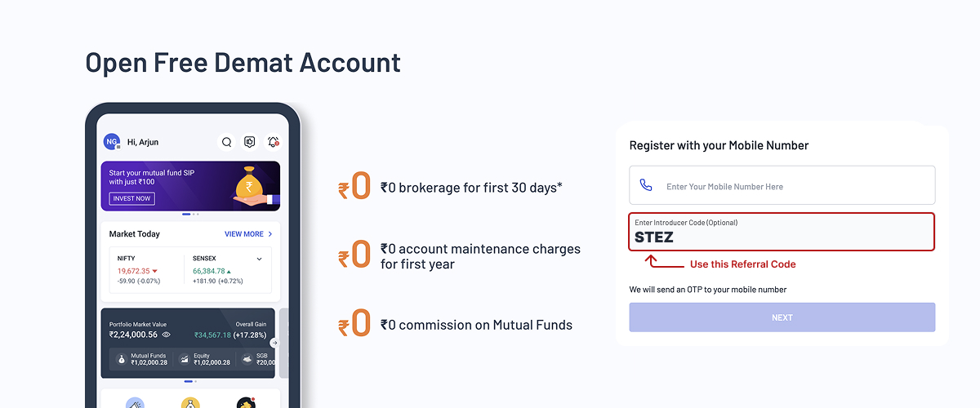980x408 pixels.
Task: Open the VIEW MORE link
Action: click(x=244, y=234)
